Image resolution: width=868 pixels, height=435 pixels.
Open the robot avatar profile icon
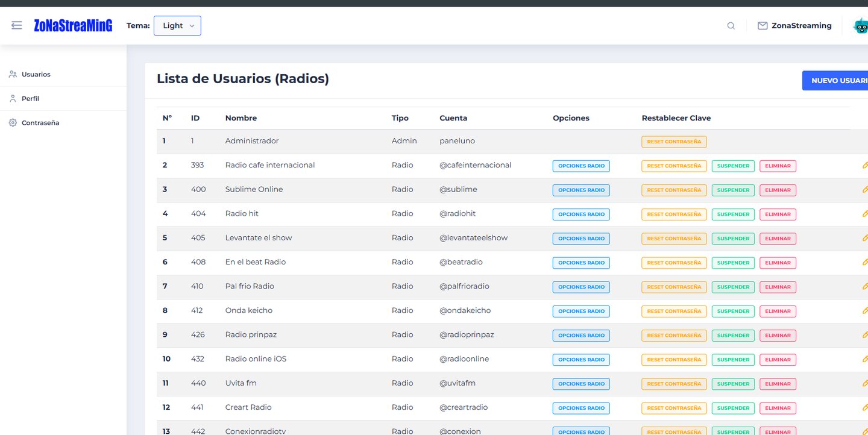coord(861,26)
